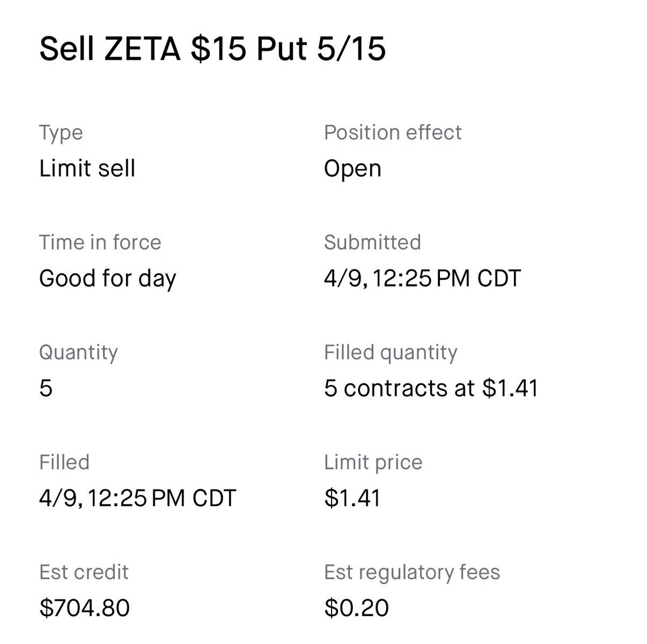Viewport: 647px width, 644px height.
Task: Select the Submitted timestamp 4/9, 12:25 PM CDT
Action: point(422,279)
